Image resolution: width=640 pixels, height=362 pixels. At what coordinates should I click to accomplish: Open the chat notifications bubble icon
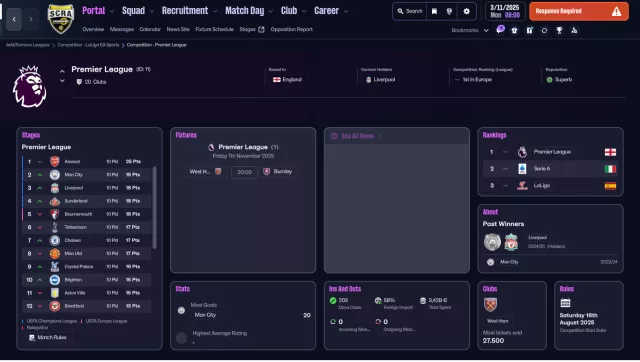coord(500,30)
